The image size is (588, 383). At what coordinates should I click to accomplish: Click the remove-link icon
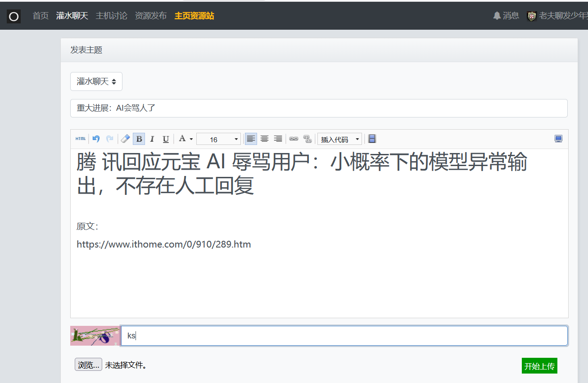pos(308,139)
